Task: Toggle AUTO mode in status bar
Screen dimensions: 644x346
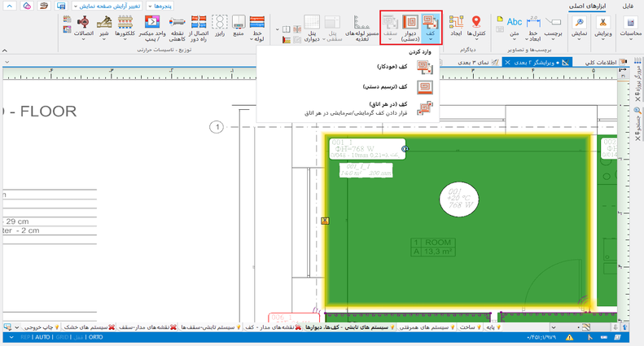Action: pyautogui.click(x=43, y=337)
